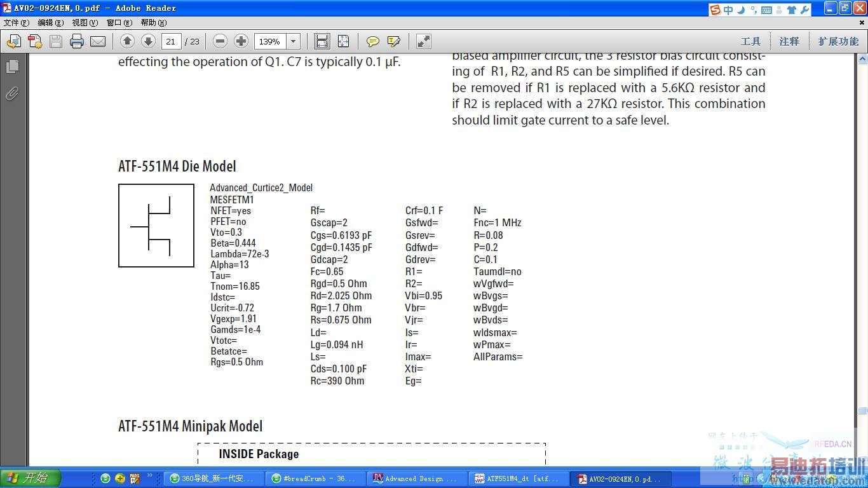868x488 pixels.
Task: Click the 'ATF-551M4 Minipak Model' heading
Action: click(191, 426)
